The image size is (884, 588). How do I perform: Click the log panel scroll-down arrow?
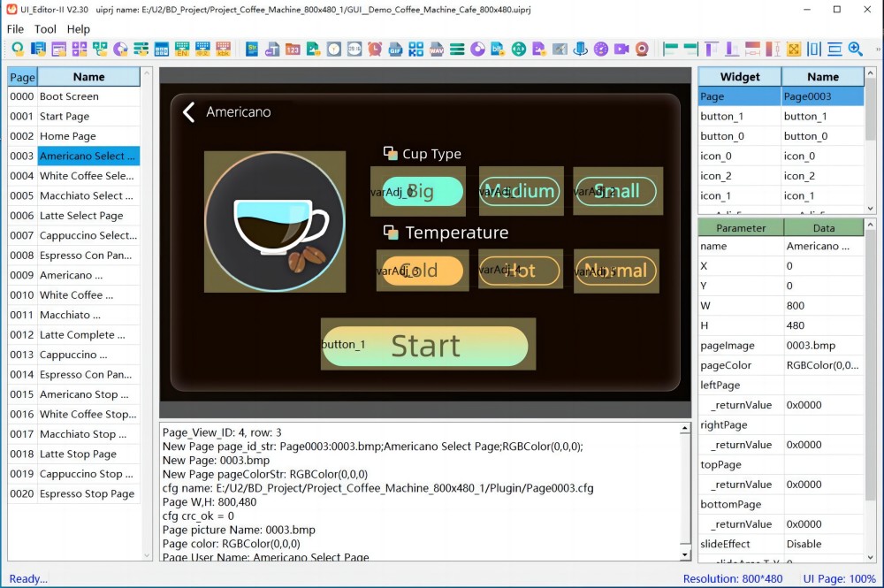(685, 554)
